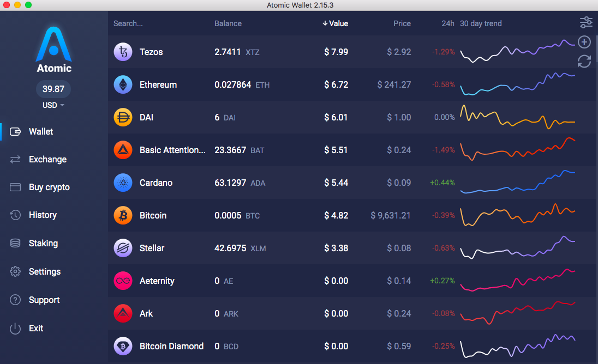The image size is (598, 364).
Task: Open the Staking section
Action: (44, 243)
